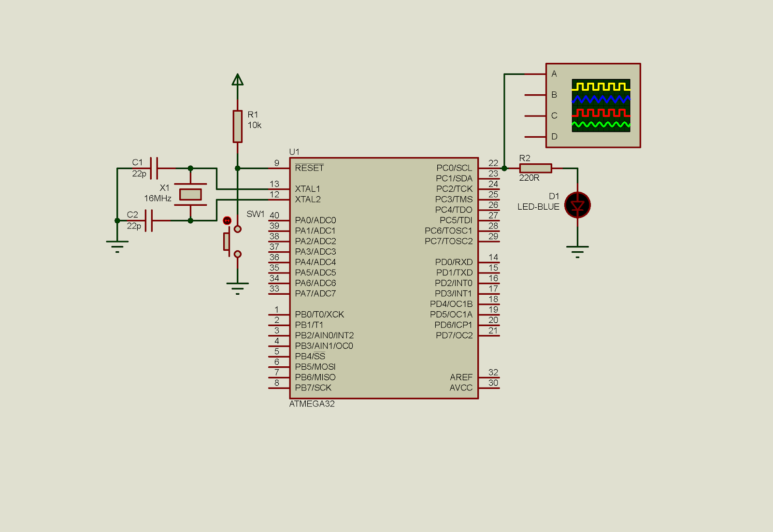Image resolution: width=773 pixels, height=532 pixels.
Task: Toggle the SW1 red latch indicator
Action: coord(227,220)
